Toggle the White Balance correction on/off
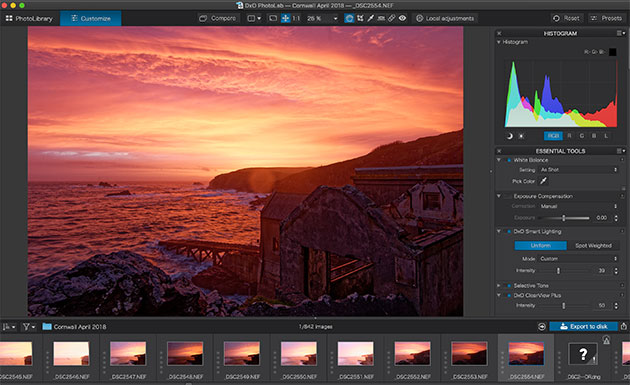 point(509,160)
